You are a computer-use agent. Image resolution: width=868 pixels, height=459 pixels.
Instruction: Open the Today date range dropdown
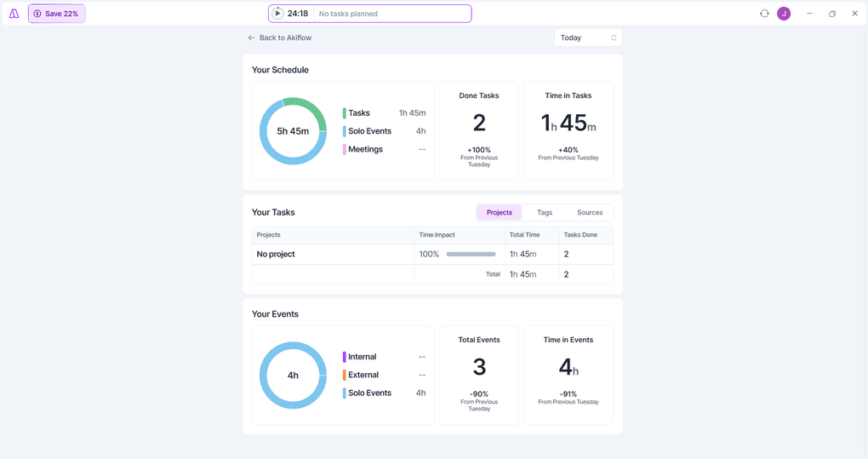coord(588,37)
